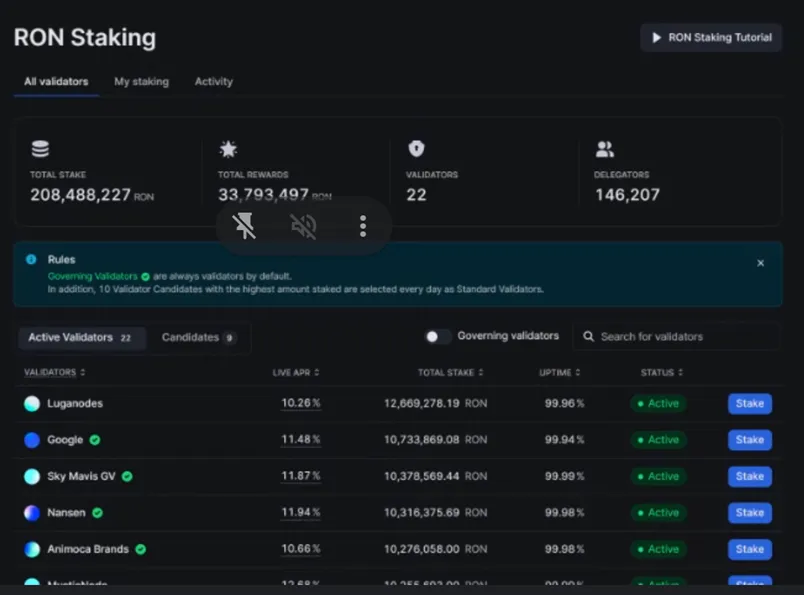Click the 208,488,227 total stake value
804x595 pixels.
pos(81,195)
